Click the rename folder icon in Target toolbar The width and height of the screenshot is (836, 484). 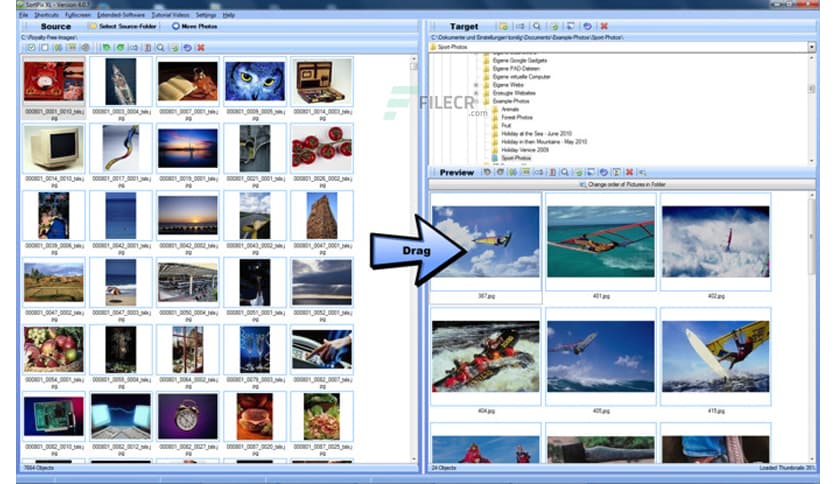click(x=520, y=26)
